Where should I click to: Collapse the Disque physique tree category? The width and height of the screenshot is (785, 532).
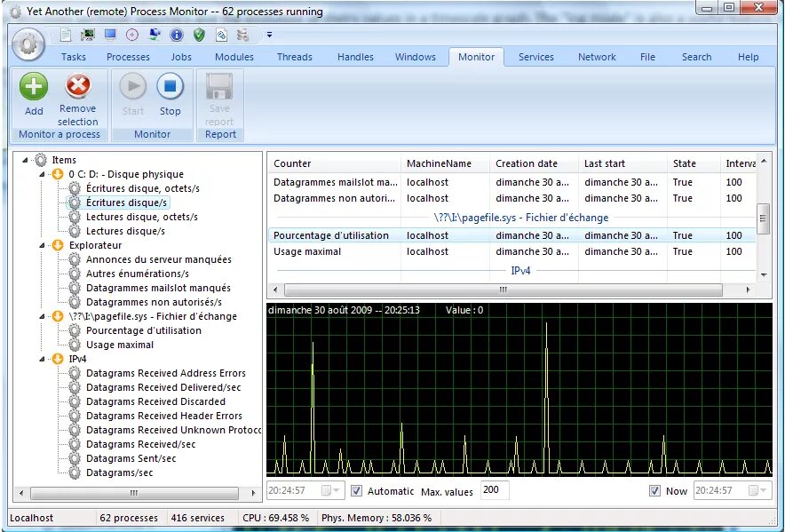42,174
